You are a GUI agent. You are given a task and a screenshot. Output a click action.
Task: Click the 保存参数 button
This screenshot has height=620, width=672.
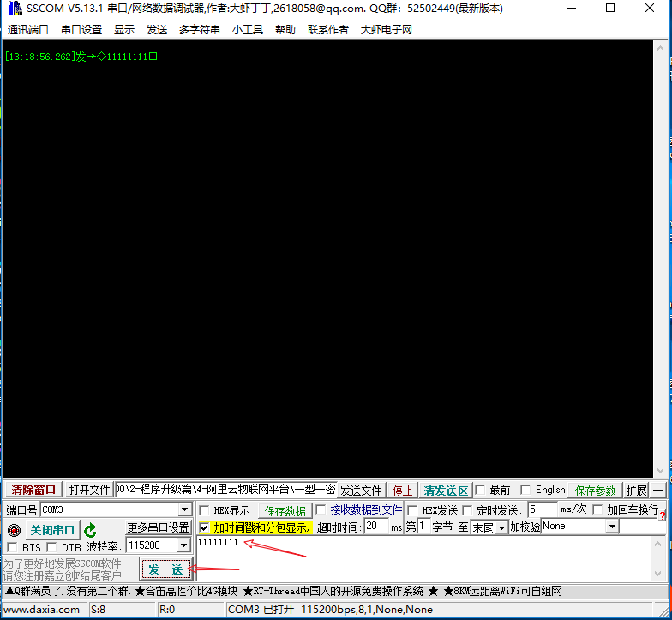595,491
